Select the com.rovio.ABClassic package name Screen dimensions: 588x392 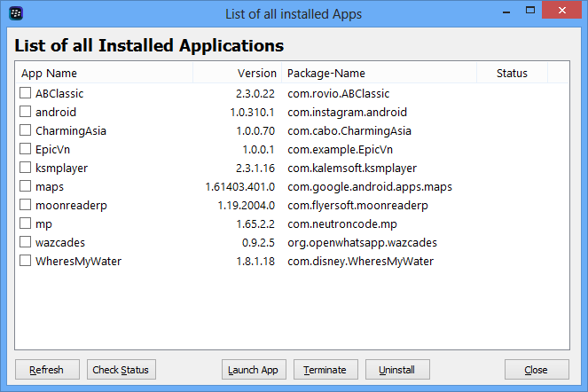pos(338,93)
